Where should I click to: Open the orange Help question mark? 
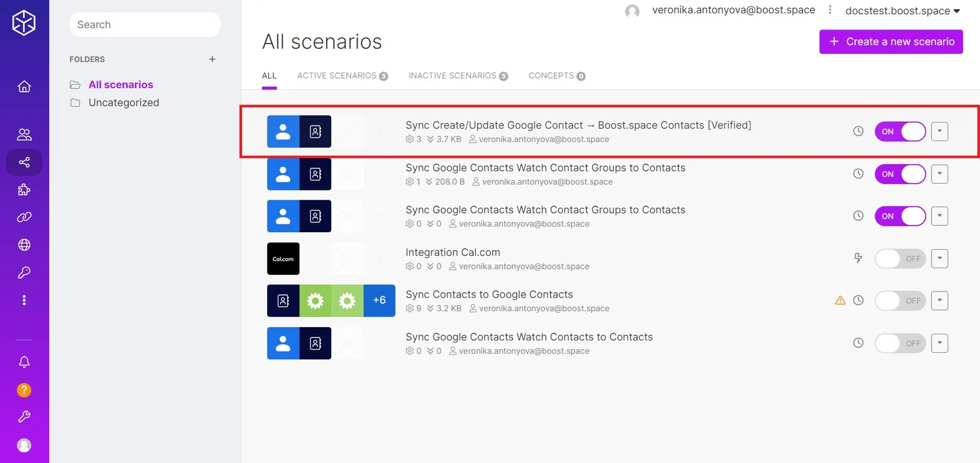[x=24, y=390]
